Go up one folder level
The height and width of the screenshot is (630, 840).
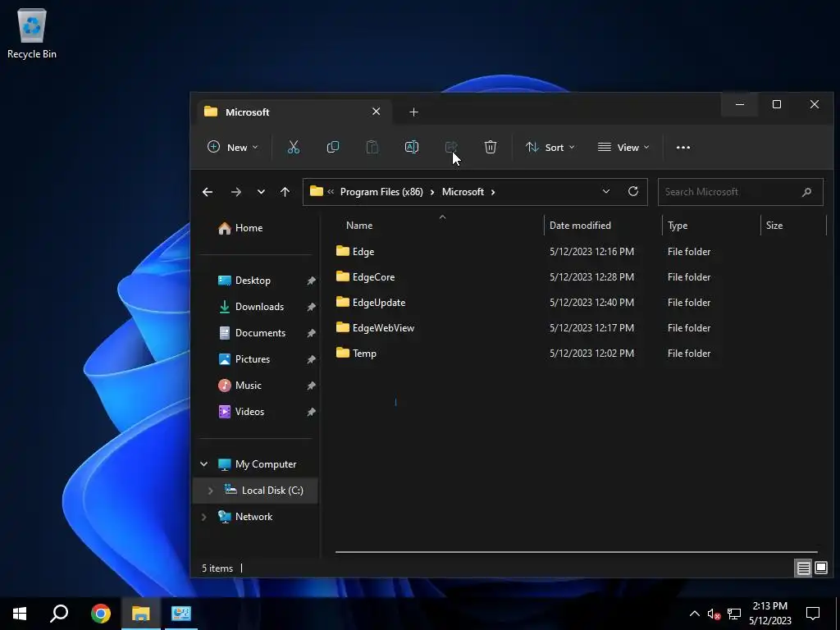pyautogui.click(x=285, y=192)
